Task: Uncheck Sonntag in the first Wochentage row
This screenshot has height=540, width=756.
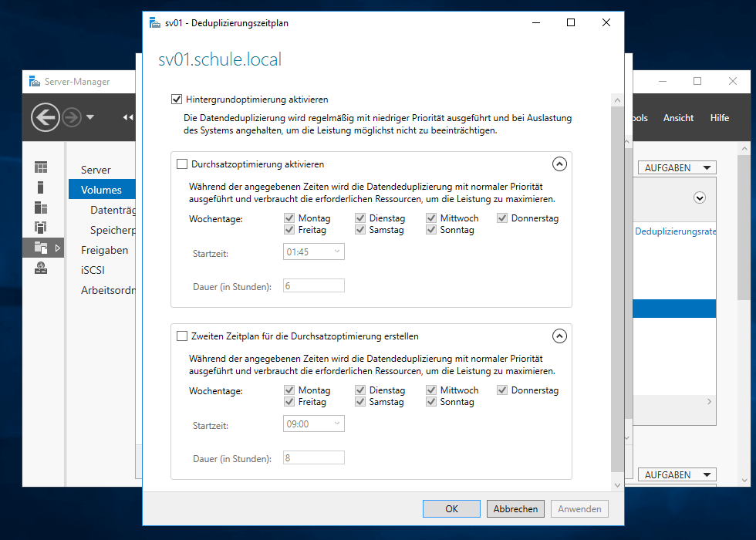Action: [430, 229]
